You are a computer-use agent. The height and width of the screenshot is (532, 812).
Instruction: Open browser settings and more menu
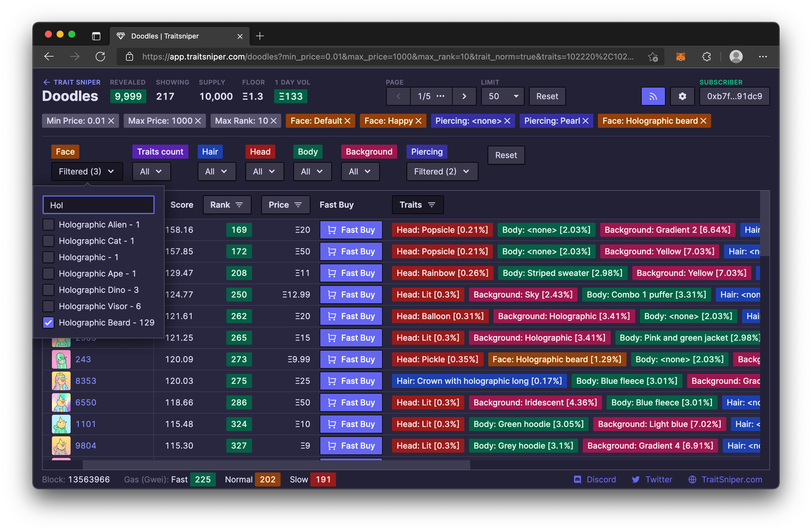763,57
